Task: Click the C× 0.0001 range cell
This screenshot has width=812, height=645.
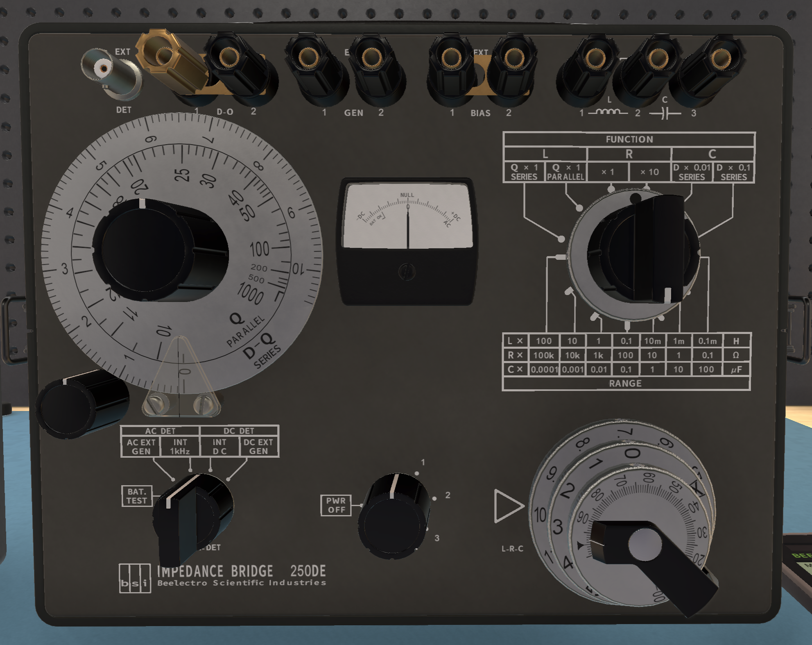Action: coord(544,370)
